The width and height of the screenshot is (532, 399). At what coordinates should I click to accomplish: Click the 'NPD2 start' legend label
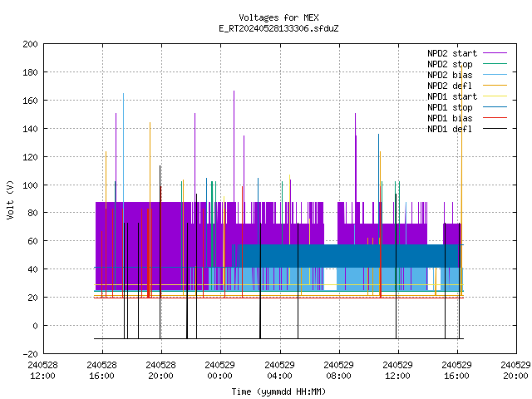point(452,53)
